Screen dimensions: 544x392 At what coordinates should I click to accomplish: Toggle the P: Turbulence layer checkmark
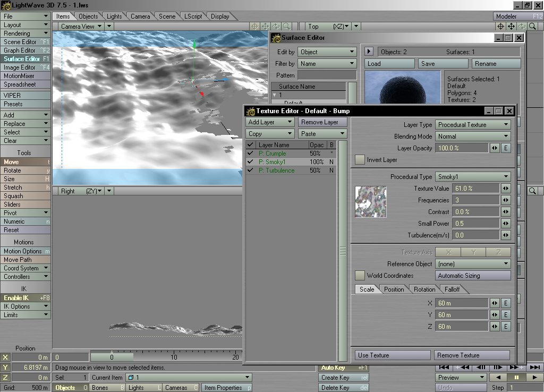coord(250,171)
